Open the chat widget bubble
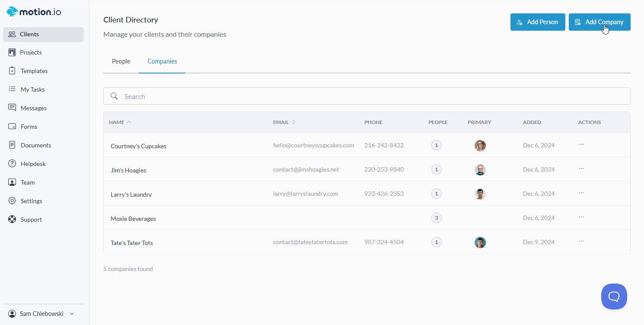Image resolution: width=644 pixels, height=325 pixels. 614,296
